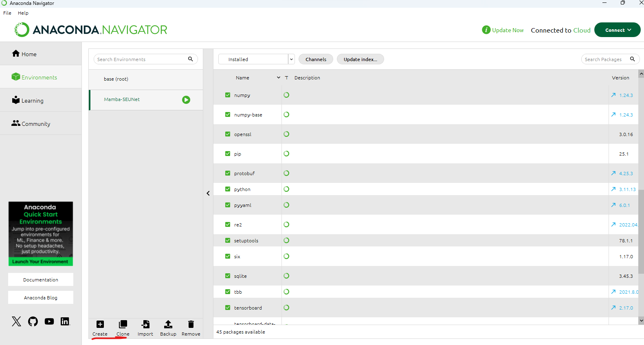644x345 pixels.
Task: Click the scrollbar down arrow in package list
Action: (641, 321)
